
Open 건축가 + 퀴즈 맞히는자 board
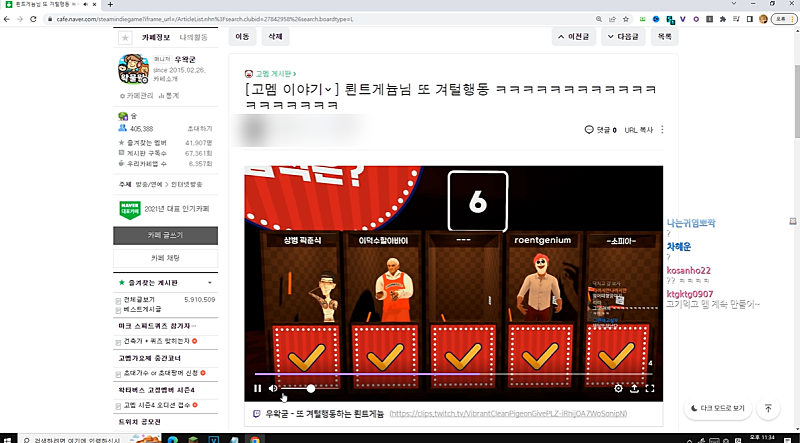157,341
